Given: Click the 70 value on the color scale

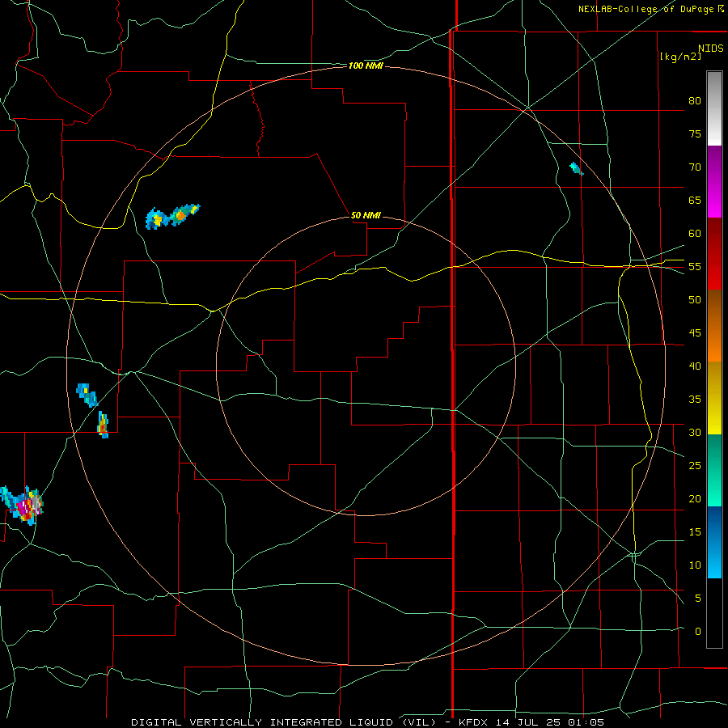Looking at the screenshot, I should [695, 167].
